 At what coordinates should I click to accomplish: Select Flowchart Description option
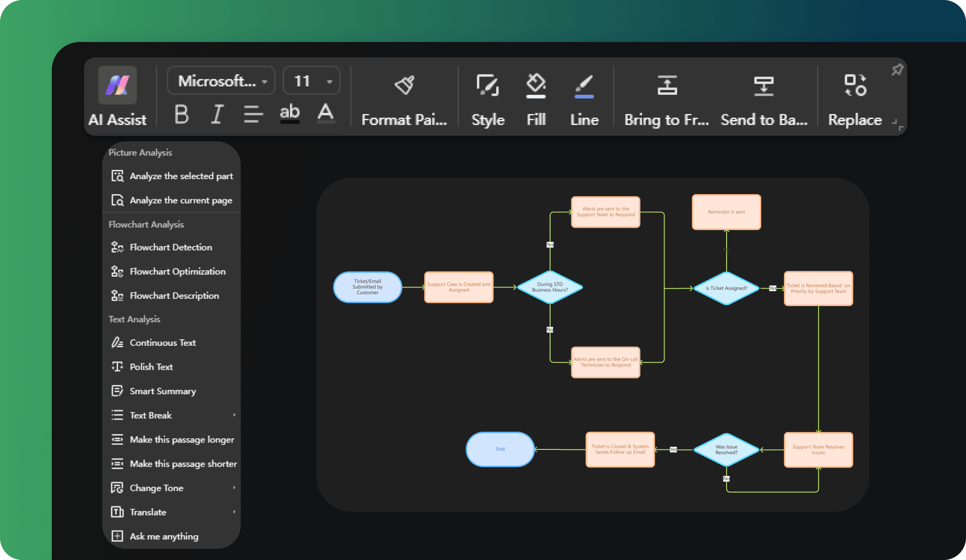tap(174, 295)
